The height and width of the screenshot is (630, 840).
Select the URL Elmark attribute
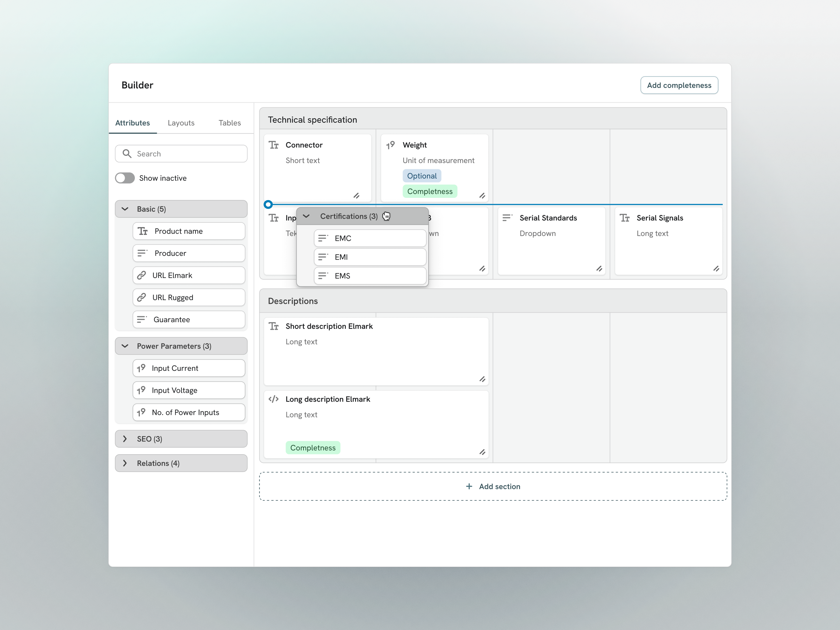pyautogui.click(x=189, y=275)
